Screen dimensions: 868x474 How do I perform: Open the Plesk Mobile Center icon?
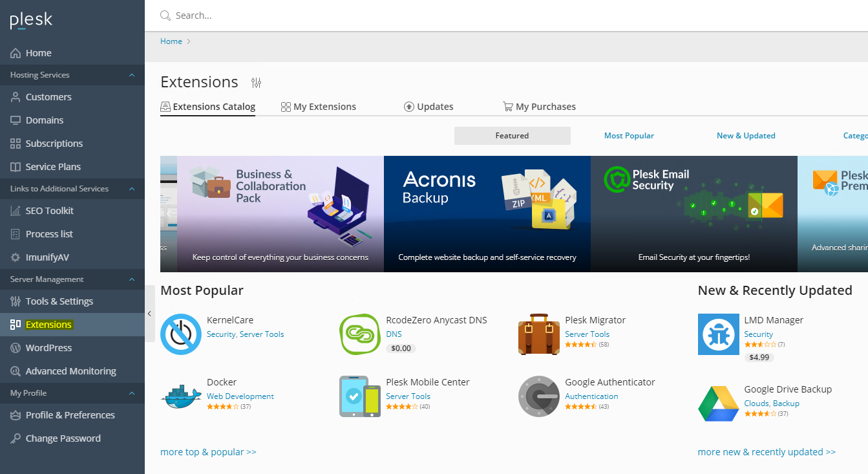pos(360,396)
